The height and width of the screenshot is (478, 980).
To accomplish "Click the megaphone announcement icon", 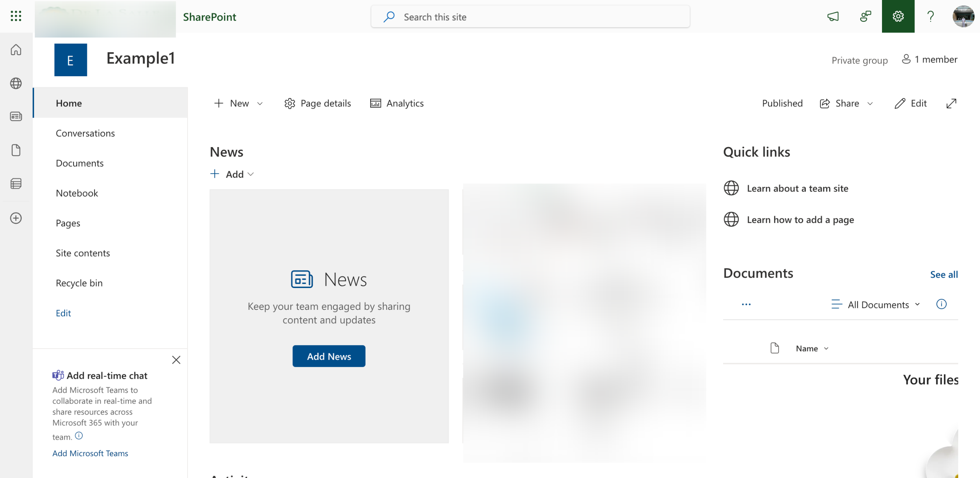I will pyautogui.click(x=833, y=16).
